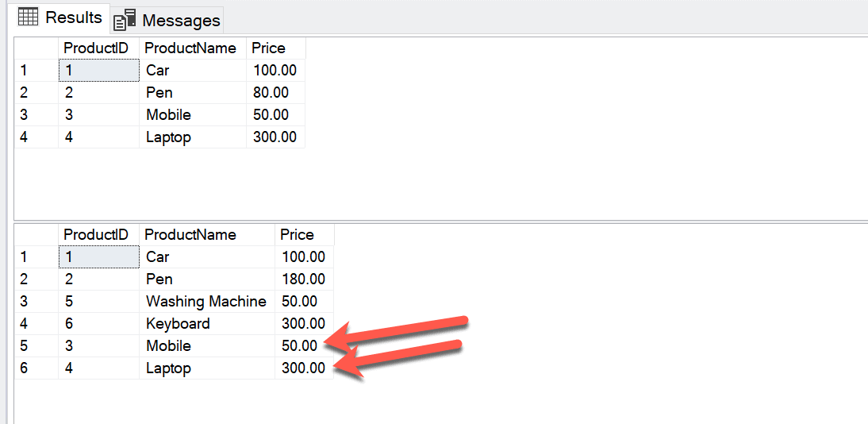
Task: Click the select-all corner of first result grid
Action: tap(34, 48)
